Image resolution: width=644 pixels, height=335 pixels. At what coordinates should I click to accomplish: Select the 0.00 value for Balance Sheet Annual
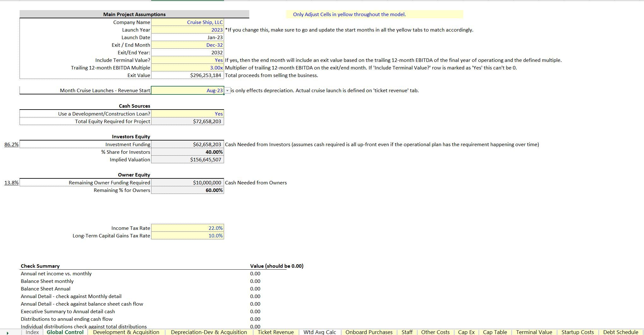point(255,289)
